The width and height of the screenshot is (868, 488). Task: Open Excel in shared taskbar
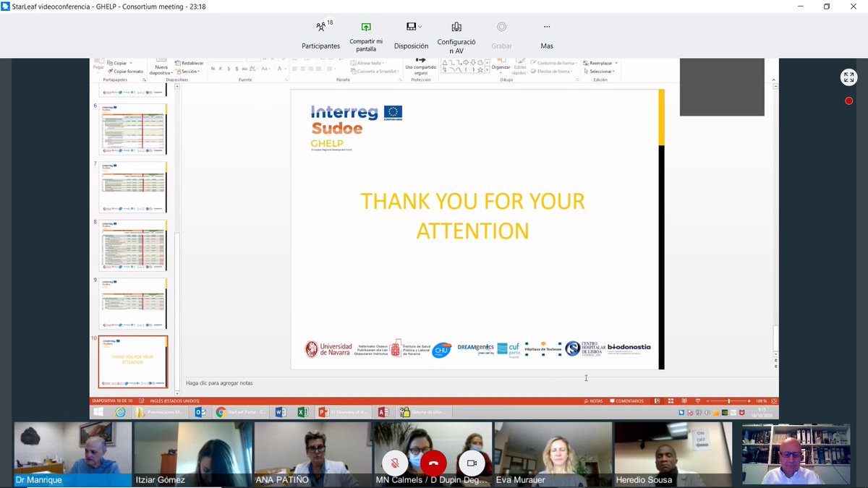coord(304,412)
